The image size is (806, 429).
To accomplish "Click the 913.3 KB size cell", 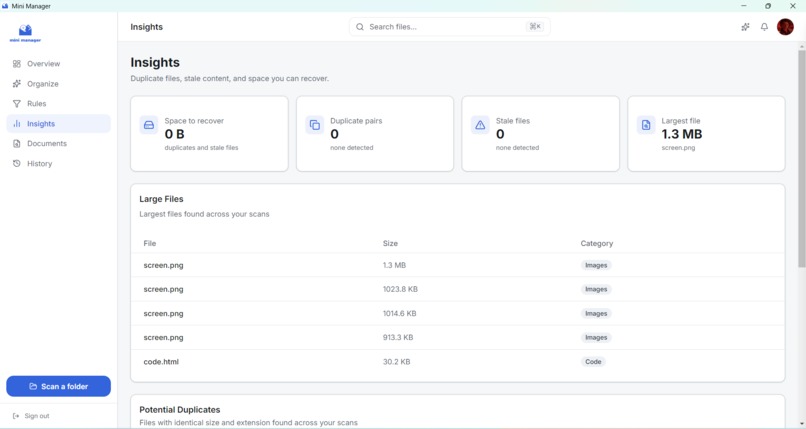I will click(398, 338).
